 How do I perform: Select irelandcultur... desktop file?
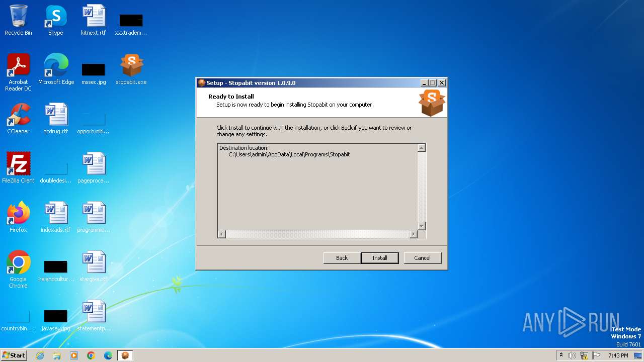pos(56,270)
